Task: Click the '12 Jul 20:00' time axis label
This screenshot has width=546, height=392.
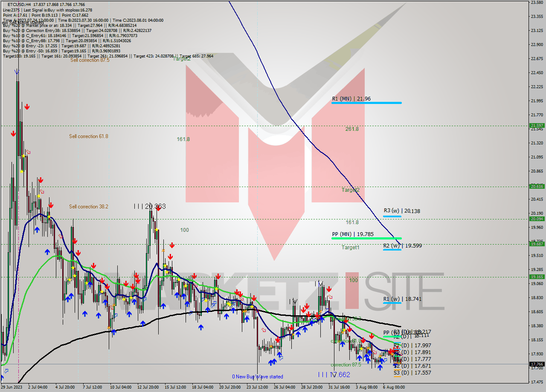Action: click(147, 387)
